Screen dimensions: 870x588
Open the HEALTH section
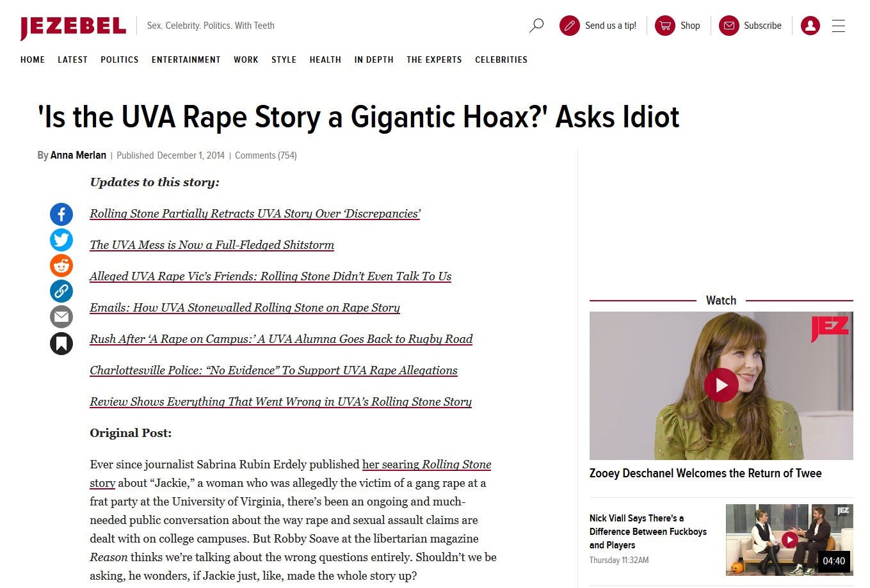pos(325,60)
